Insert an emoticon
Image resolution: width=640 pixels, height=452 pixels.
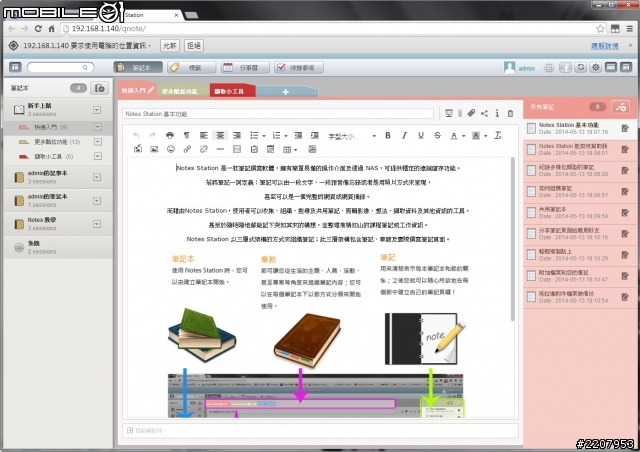click(171, 149)
